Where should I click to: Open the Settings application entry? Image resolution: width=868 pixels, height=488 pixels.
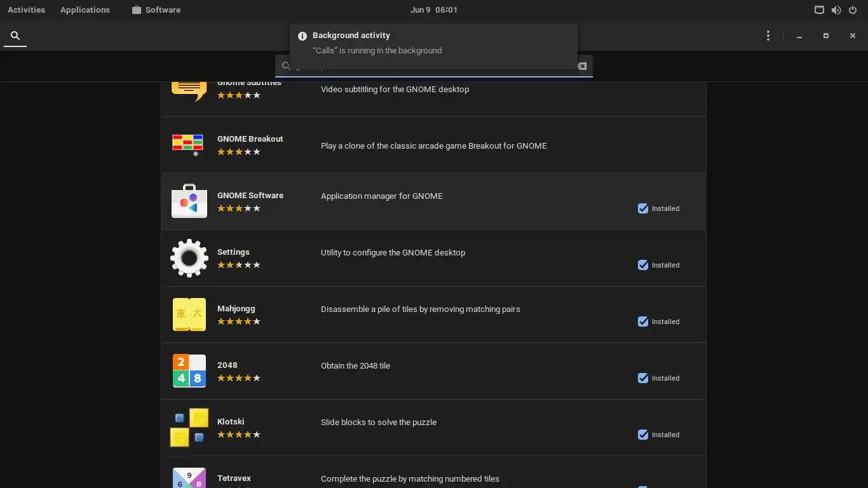tap(433, 258)
